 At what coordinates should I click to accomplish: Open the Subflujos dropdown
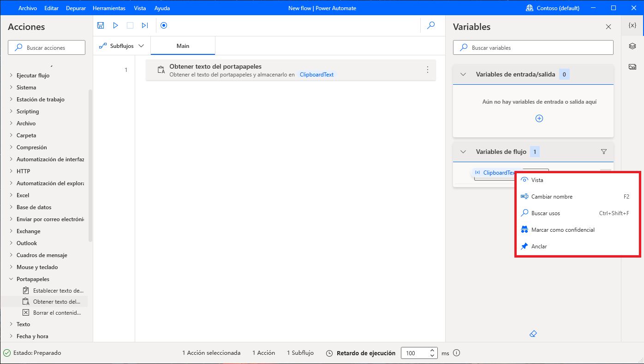click(x=122, y=46)
